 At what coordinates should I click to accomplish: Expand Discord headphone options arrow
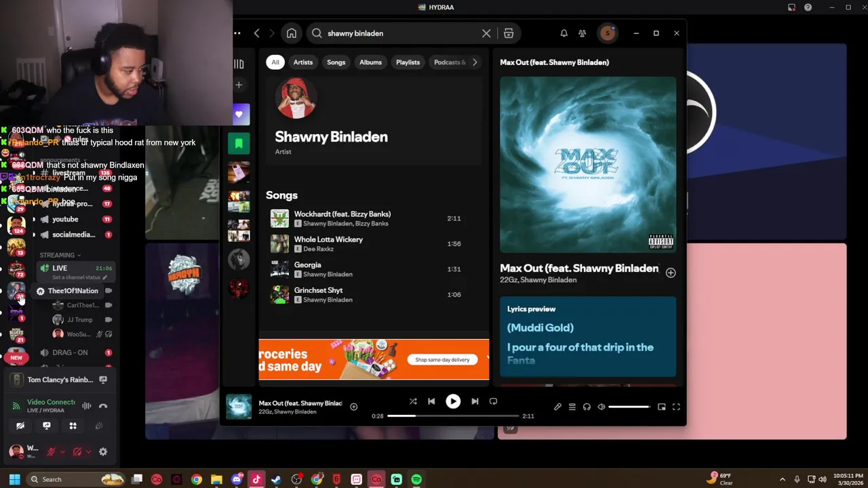point(89,452)
